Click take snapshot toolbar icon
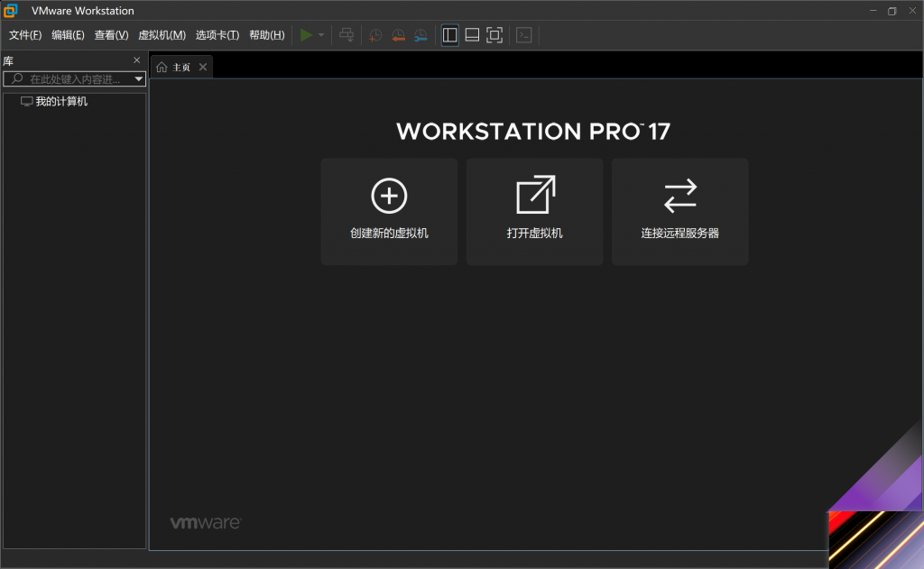Viewport: 924px width, 569px height. tap(375, 35)
